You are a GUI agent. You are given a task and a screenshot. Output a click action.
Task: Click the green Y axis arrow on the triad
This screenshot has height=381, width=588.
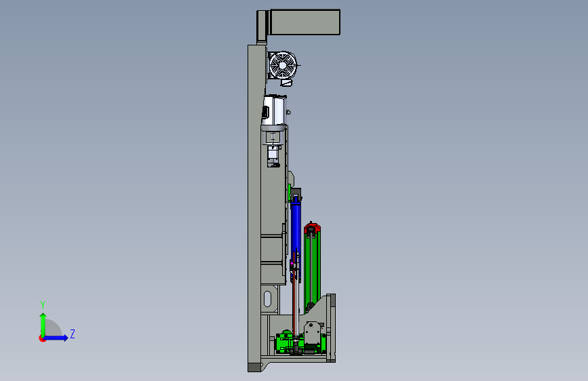tap(43, 325)
